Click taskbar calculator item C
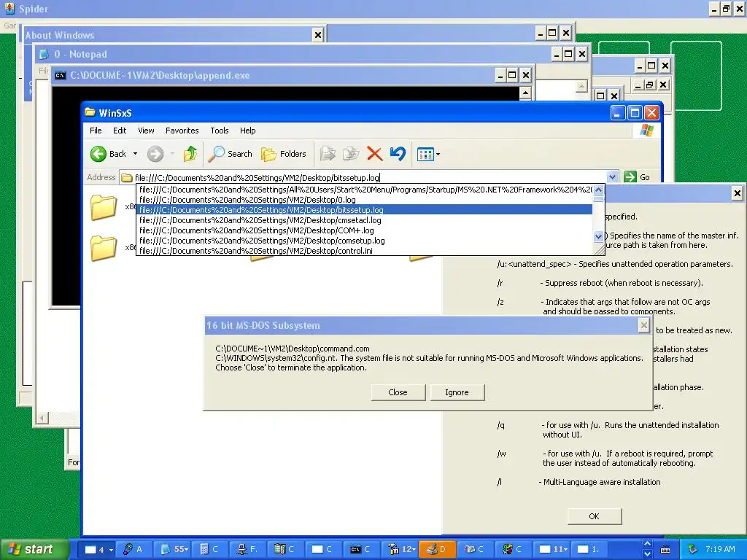This screenshot has height=560, width=747. click(209, 550)
